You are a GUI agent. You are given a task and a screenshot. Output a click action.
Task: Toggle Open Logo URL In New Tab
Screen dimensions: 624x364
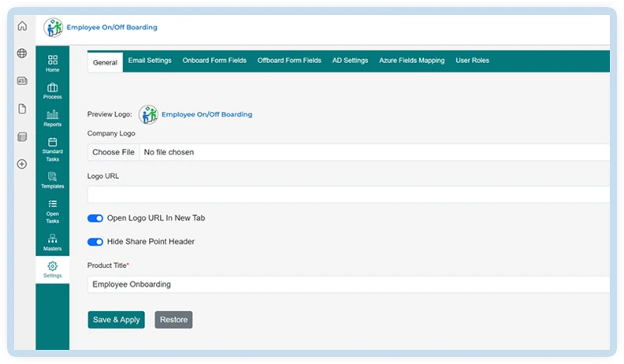coord(95,218)
